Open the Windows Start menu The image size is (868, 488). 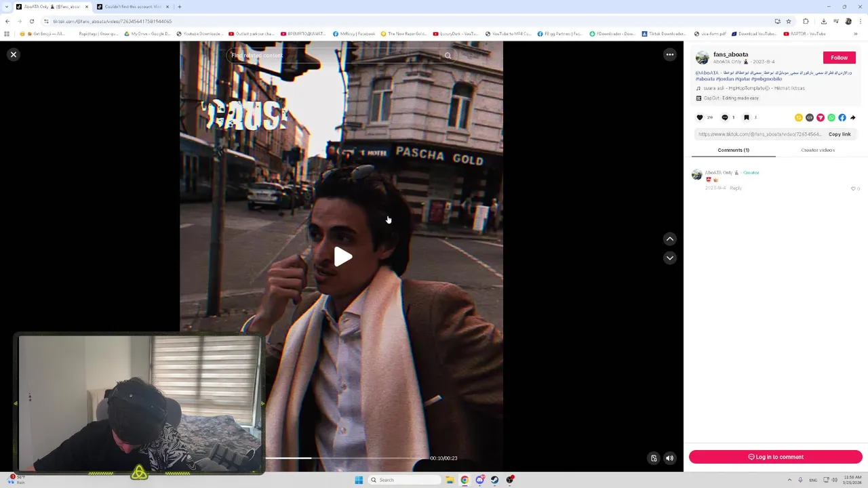(359, 480)
